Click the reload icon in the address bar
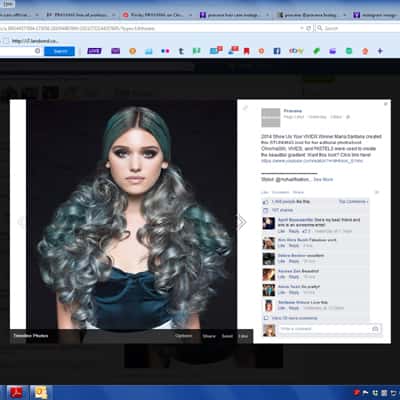The image size is (400, 400). click(309, 28)
